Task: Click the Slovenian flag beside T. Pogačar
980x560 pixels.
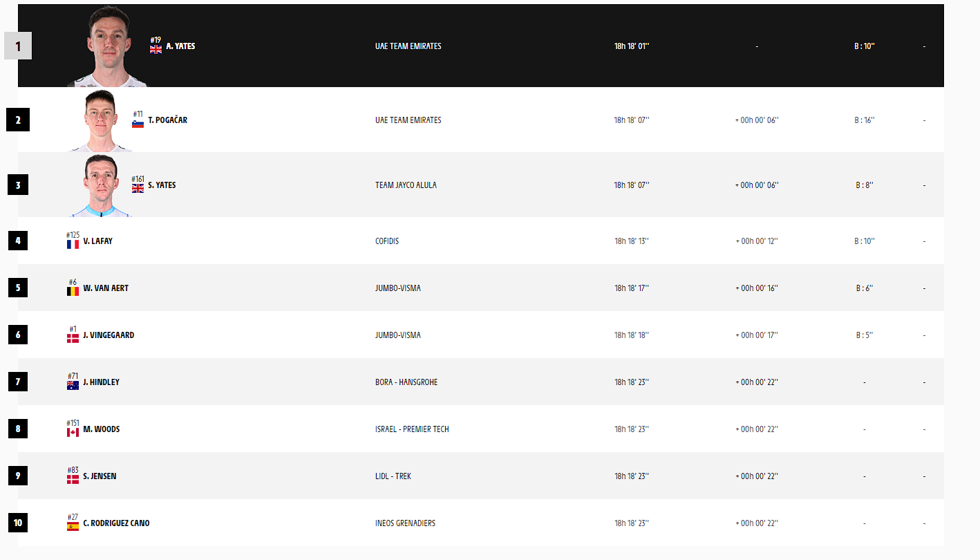Action: tap(138, 124)
